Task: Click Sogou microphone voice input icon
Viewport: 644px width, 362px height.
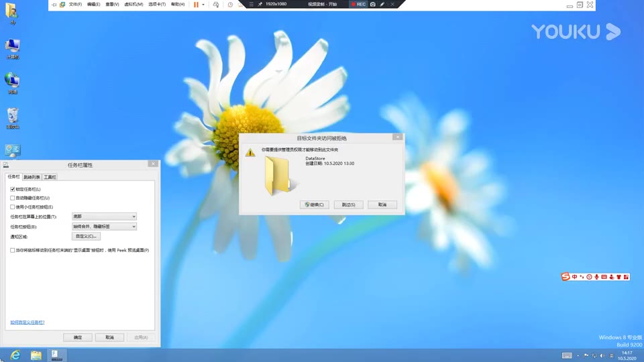Action: coord(596,277)
